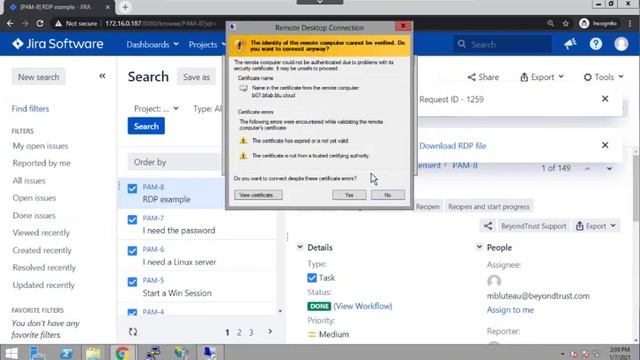Open Chrome zoom magnifier icon in address bar
The height and width of the screenshot is (360, 640).
[x=551, y=23]
